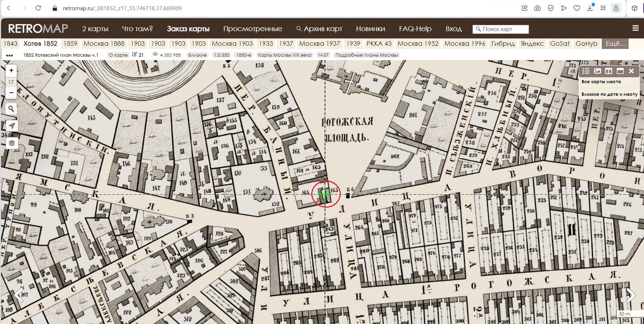Screen dimensions: 644x324
Task: Click the О карте button
Action: coord(118,55)
